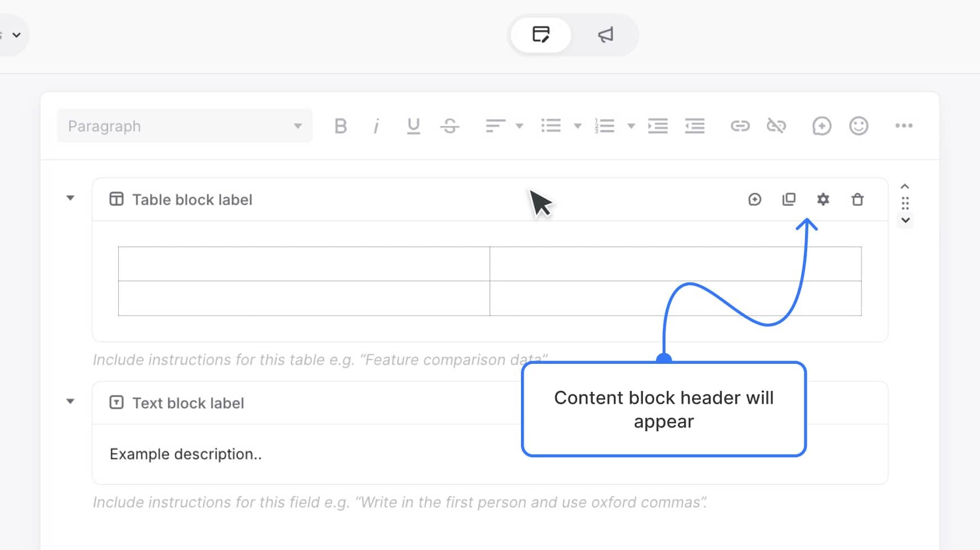Open more toolbar options ellipsis
Image resolution: width=980 pixels, height=550 pixels.
(x=904, y=126)
